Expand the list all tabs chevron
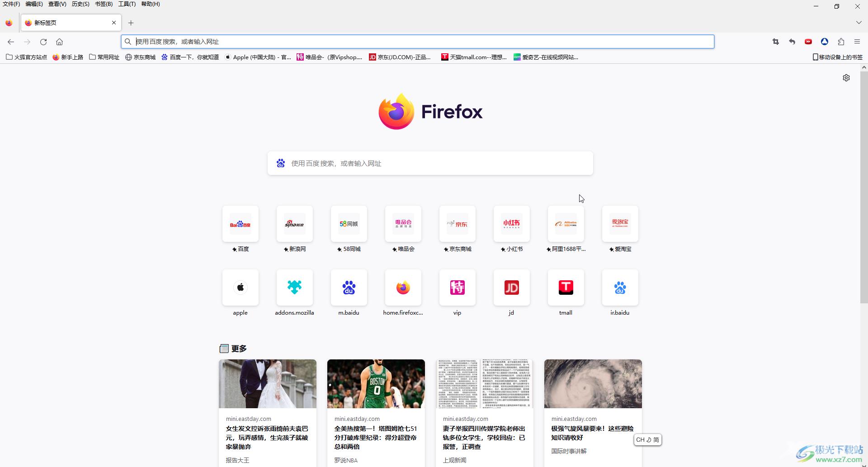The width and height of the screenshot is (868, 467). click(859, 23)
